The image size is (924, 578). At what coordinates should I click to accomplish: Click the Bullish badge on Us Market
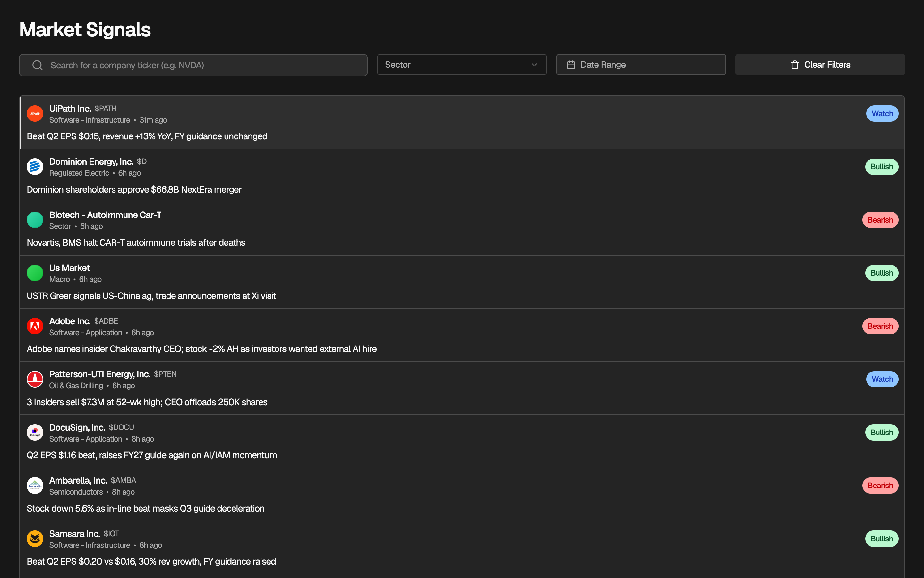(882, 273)
